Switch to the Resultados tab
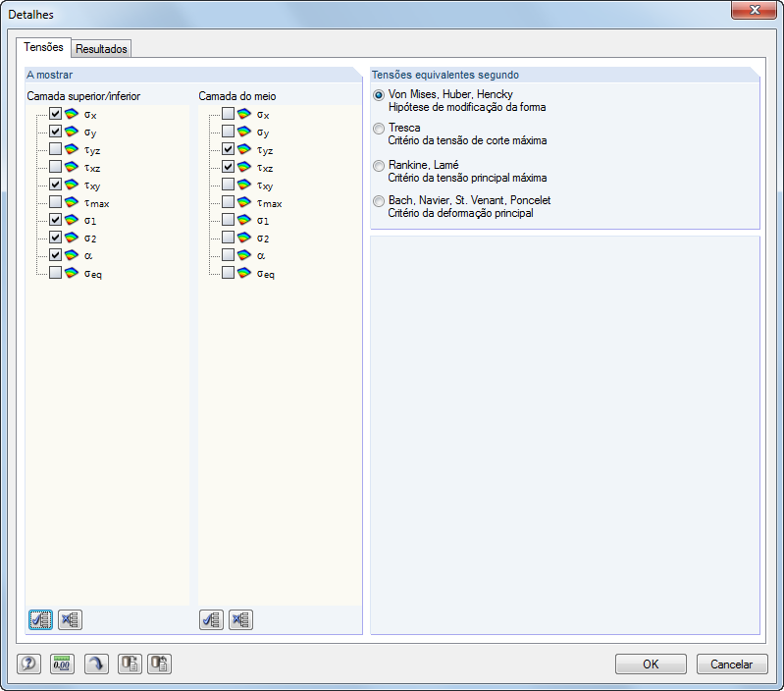 coord(101,49)
